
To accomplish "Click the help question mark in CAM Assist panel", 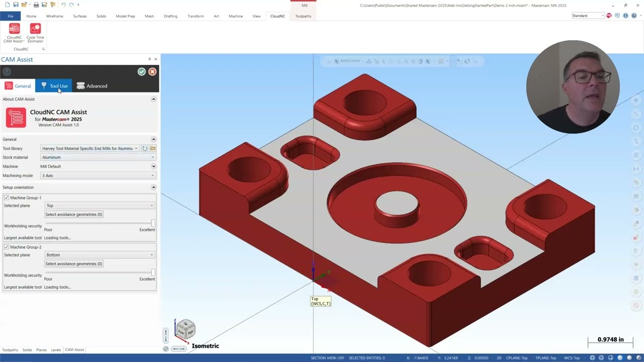I will pos(7,72).
